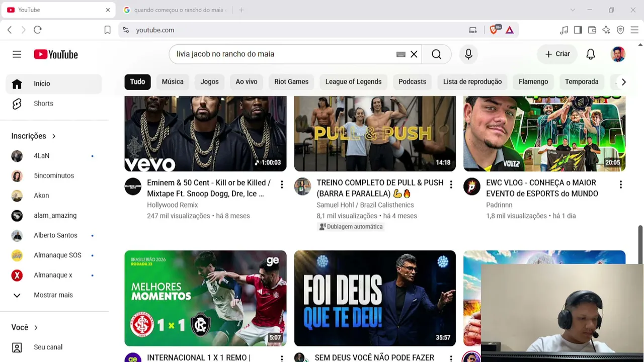Click the YouTube logo
This screenshot has width=644, height=362.
(x=56, y=54)
